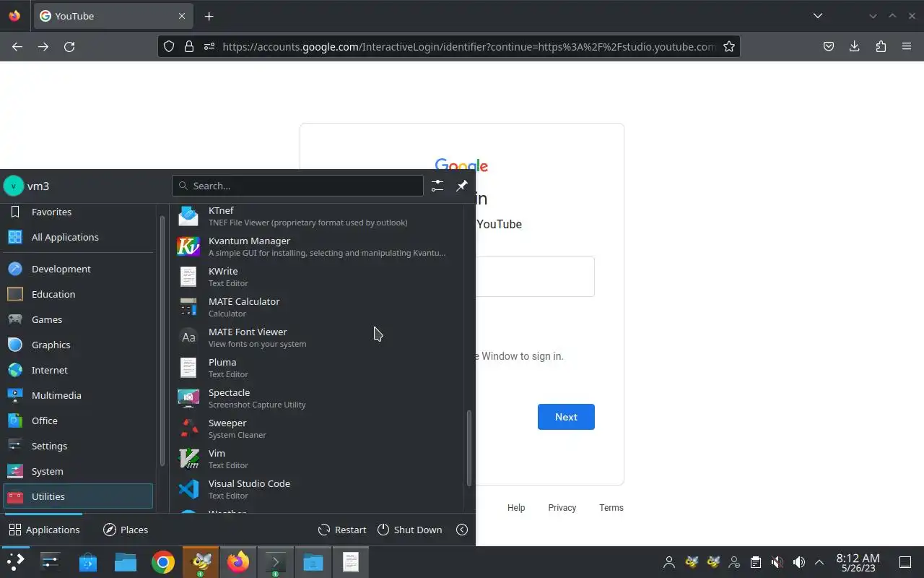Click the Shut Down button
Screen dimensions: 924x578
409,530
